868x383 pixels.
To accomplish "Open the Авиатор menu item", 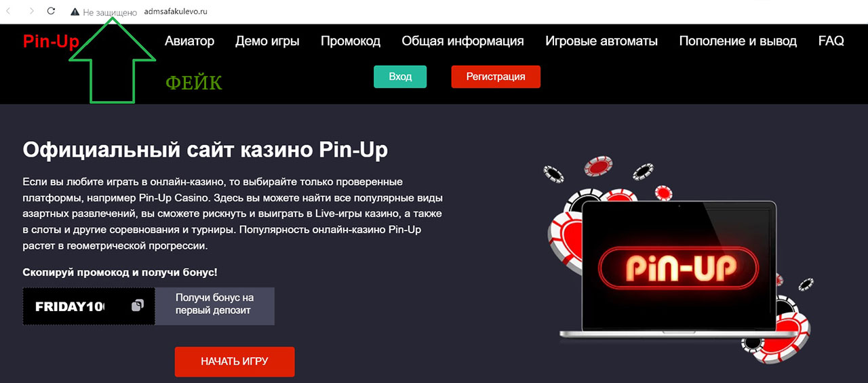I will (x=189, y=41).
